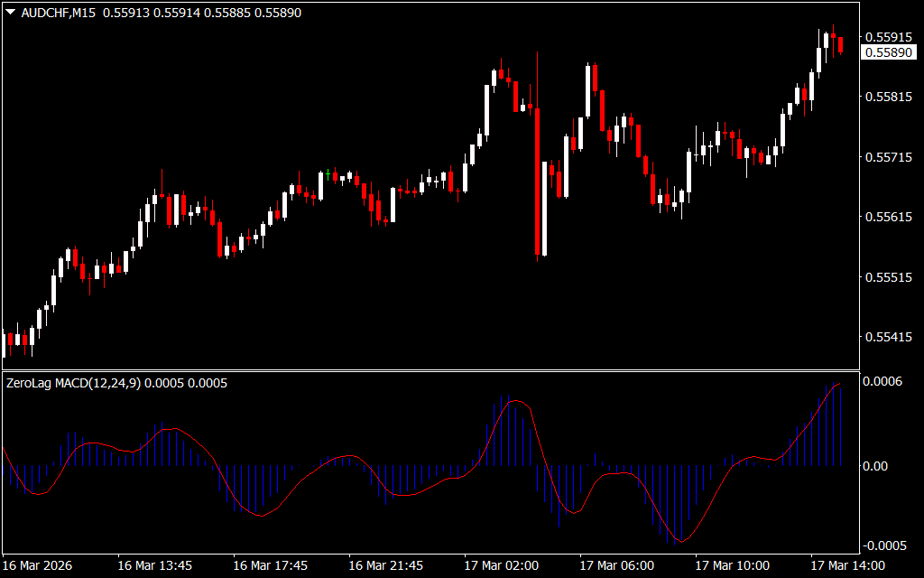Select the 16 Mar 17:45 time label
The width and height of the screenshot is (924, 578).
[x=270, y=565]
